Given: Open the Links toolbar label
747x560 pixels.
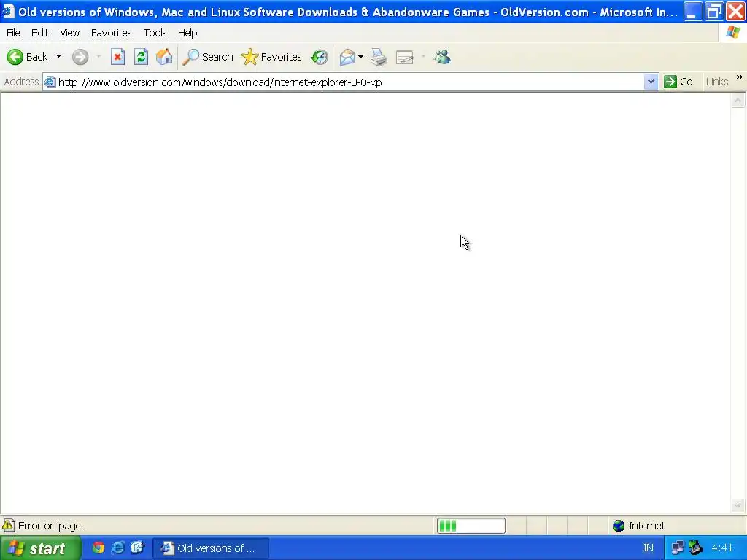Looking at the screenshot, I should point(717,82).
